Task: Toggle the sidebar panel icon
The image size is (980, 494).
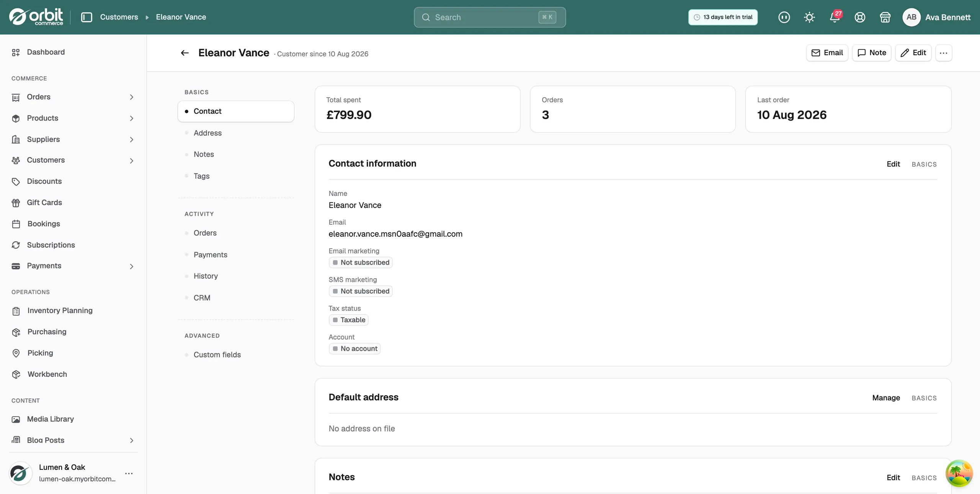Action: pyautogui.click(x=87, y=17)
